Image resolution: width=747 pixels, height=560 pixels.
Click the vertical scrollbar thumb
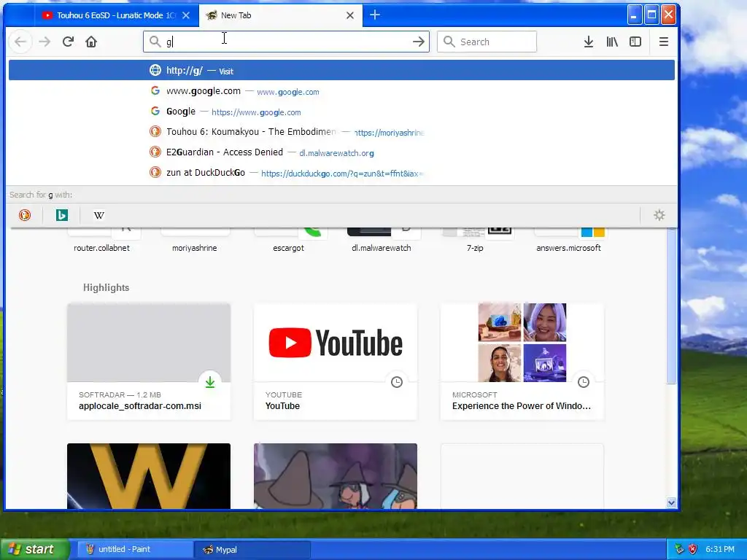pos(671,306)
